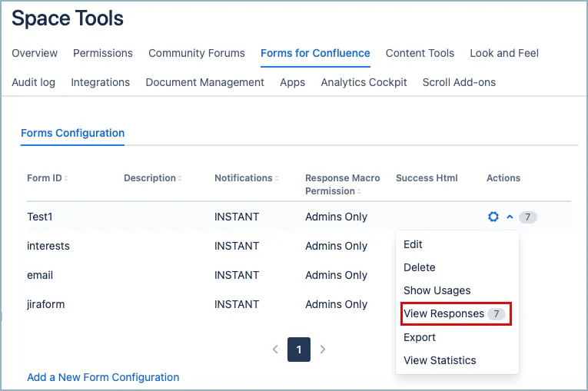The width and height of the screenshot is (588, 391).
Task: Open the Analytics Cockpit tab
Action: point(364,82)
